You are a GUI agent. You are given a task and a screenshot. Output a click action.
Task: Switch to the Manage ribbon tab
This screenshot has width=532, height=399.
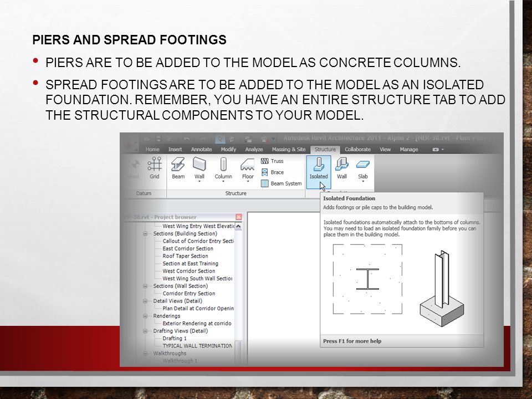coord(409,149)
